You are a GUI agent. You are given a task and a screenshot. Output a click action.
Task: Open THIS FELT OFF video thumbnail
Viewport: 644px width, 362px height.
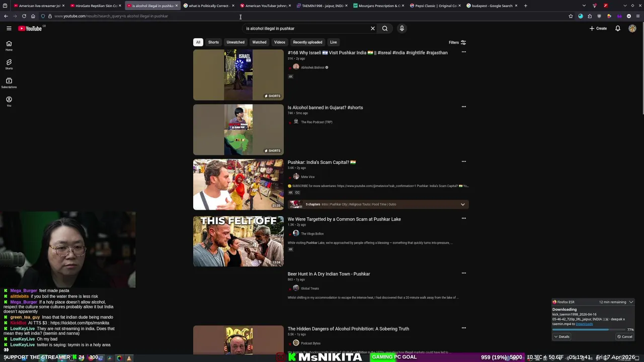[x=238, y=241]
